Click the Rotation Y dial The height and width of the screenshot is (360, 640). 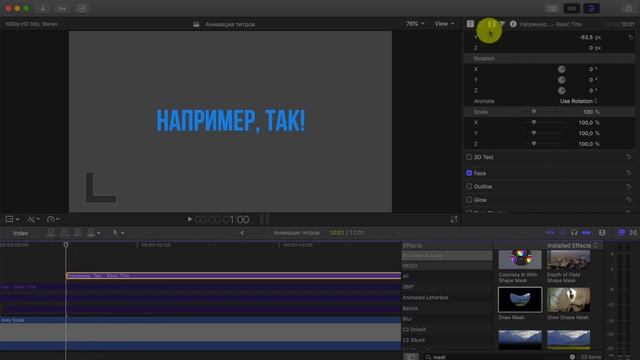pyautogui.click(x=562, y=80)
